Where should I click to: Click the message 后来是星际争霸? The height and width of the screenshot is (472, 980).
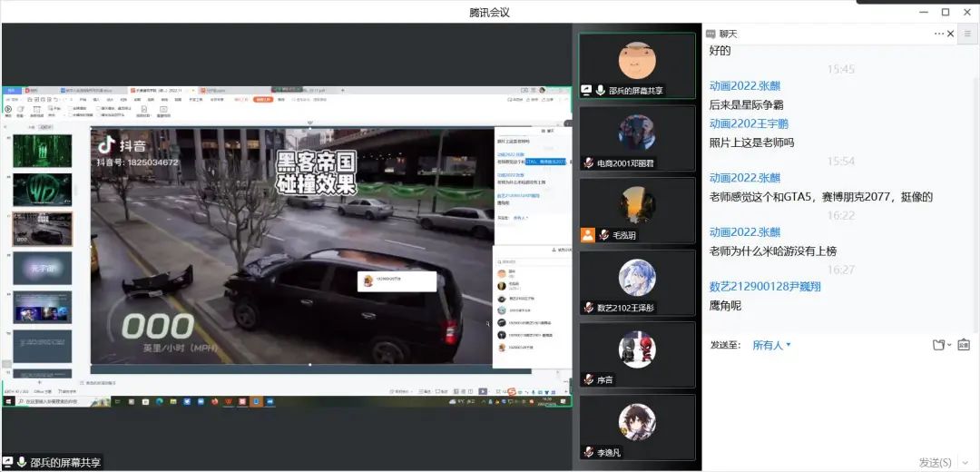pos(746,105)
